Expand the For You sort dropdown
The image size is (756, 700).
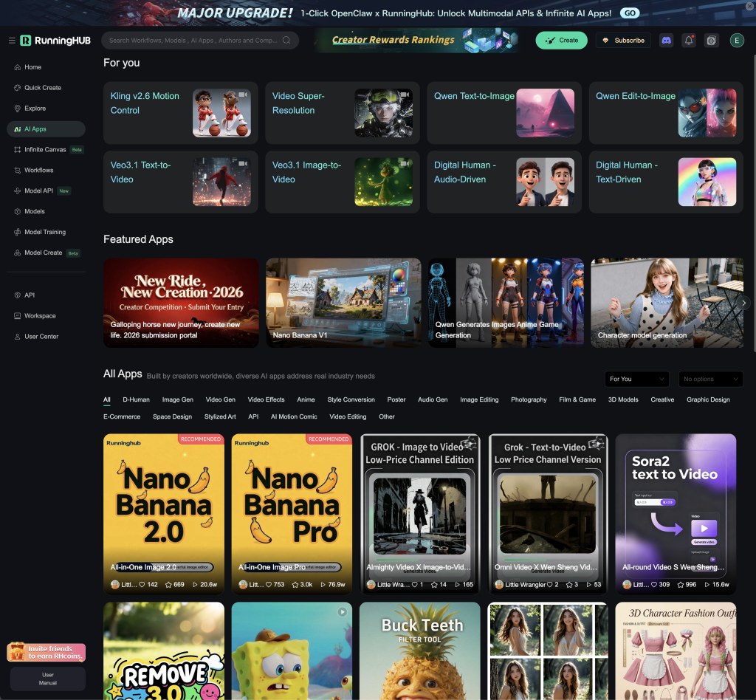coord(636,379)
